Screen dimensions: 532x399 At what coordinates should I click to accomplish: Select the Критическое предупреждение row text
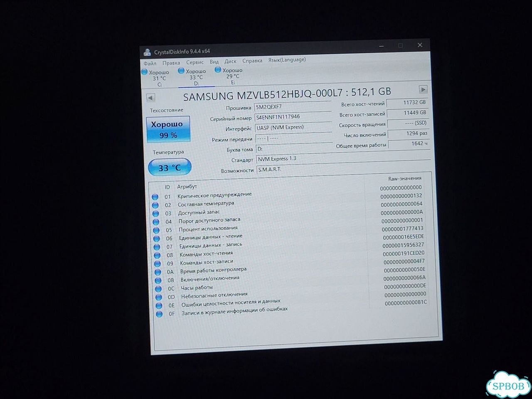click(214, 195)
